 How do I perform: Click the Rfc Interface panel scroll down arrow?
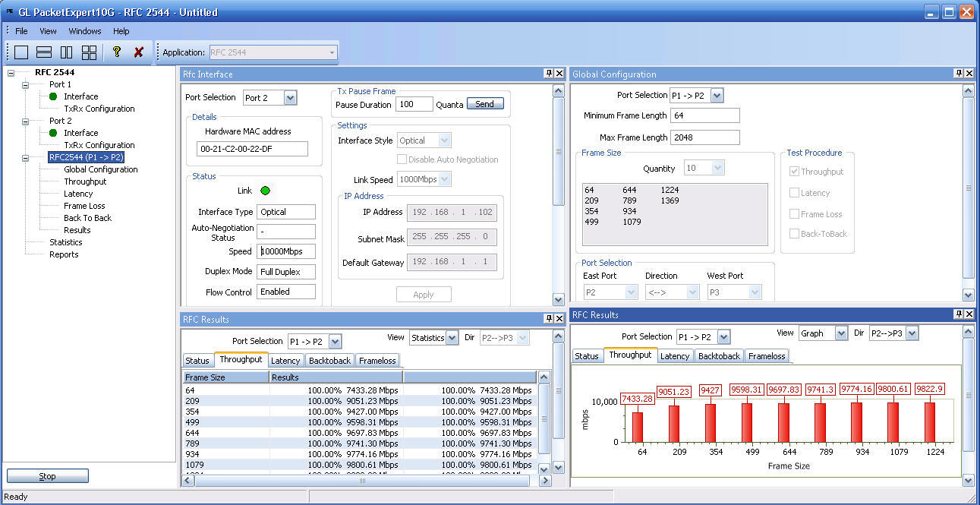[559, 299]
